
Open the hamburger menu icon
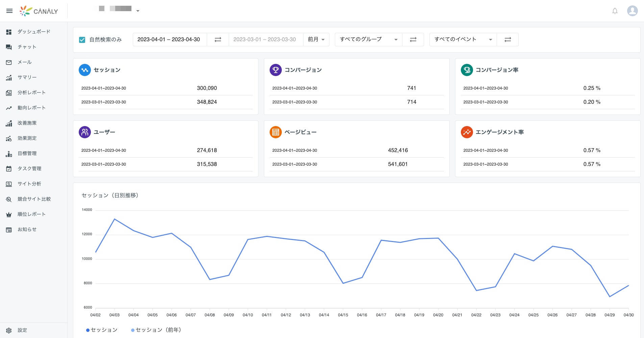tap(9, 11)
